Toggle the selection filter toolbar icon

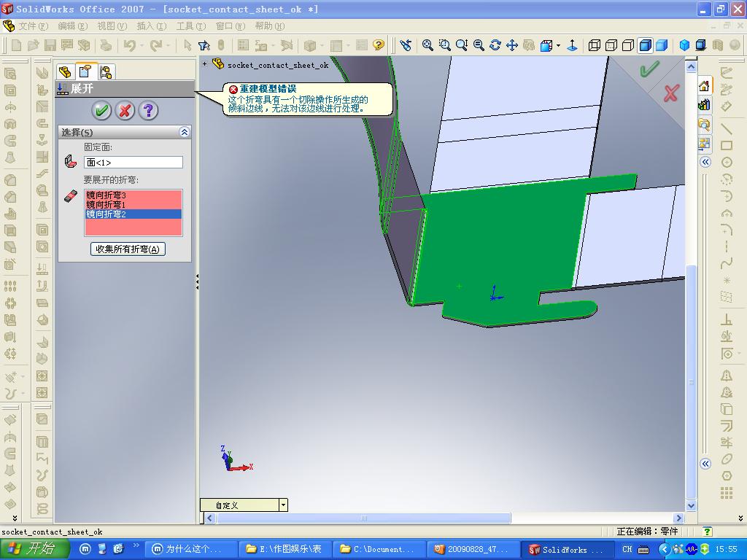click(204, 45)
